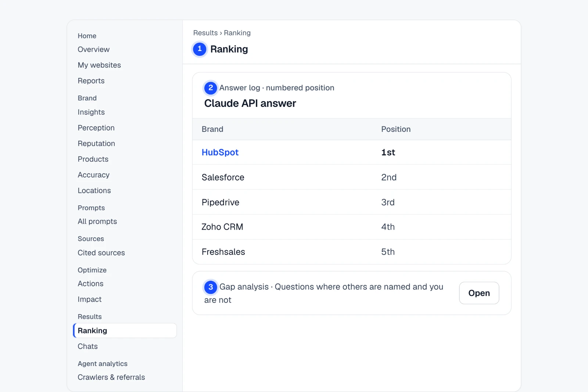Select the Accuracy item
This screenshot has height=392, width=588.
[x=93, y=175]
